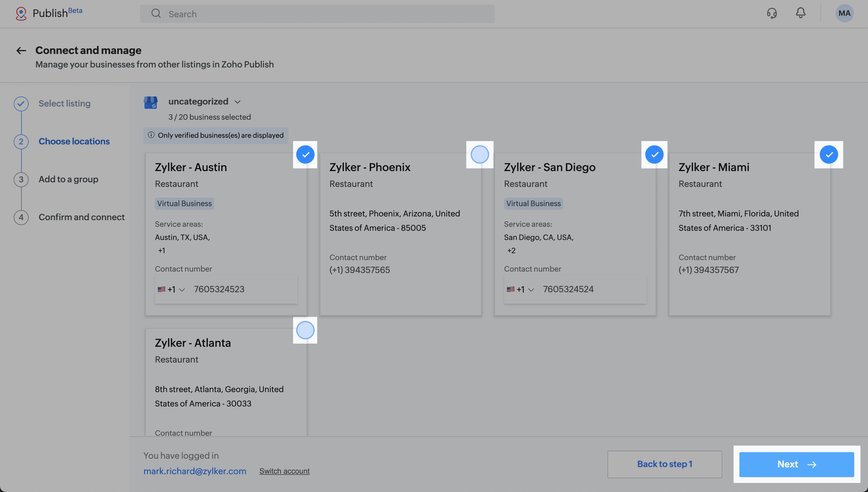
Task: Open support via the headset icon
Action: click(772, 13)
